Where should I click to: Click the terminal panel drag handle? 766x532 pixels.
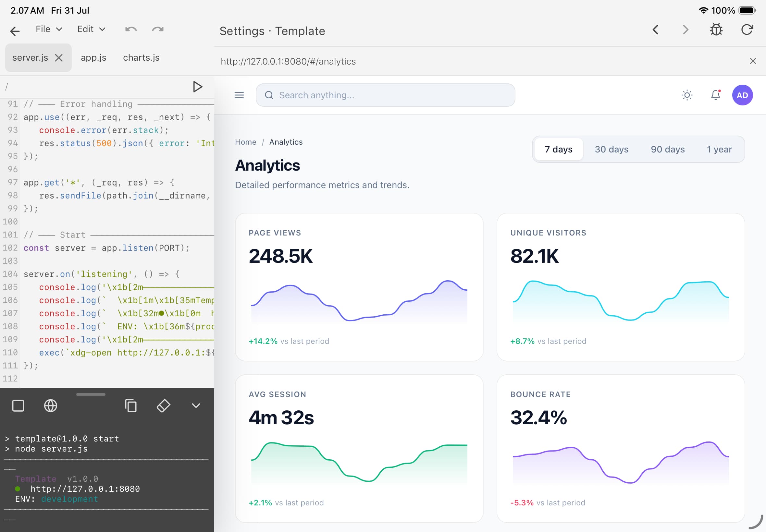point(91,394)
